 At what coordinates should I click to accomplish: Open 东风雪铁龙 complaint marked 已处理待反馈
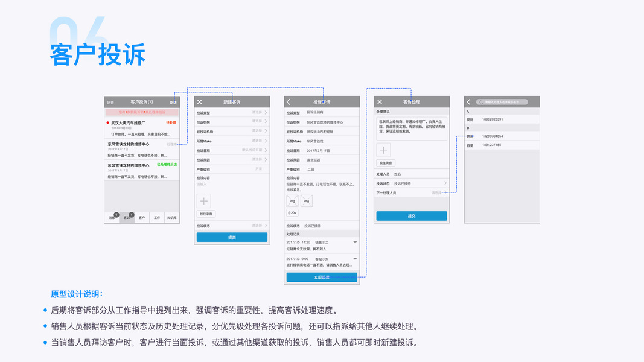(x=142, y=170)
